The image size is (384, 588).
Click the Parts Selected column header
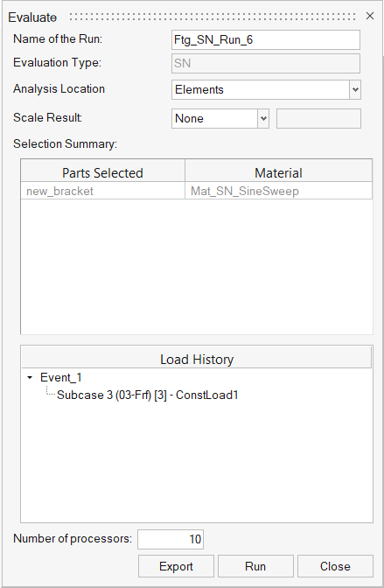click(x=102, y=172)
